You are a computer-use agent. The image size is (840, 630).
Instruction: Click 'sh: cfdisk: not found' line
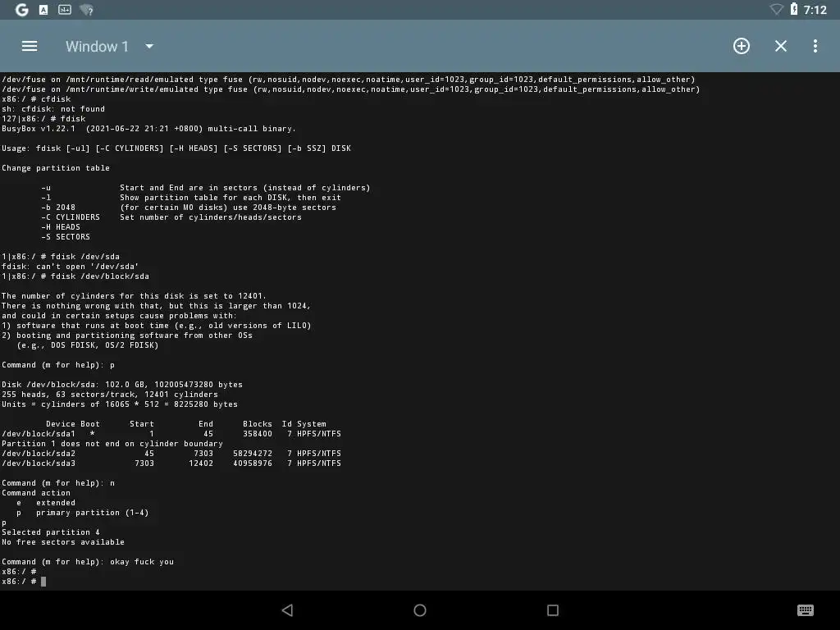pyautogui.click(x=53, y=109)
